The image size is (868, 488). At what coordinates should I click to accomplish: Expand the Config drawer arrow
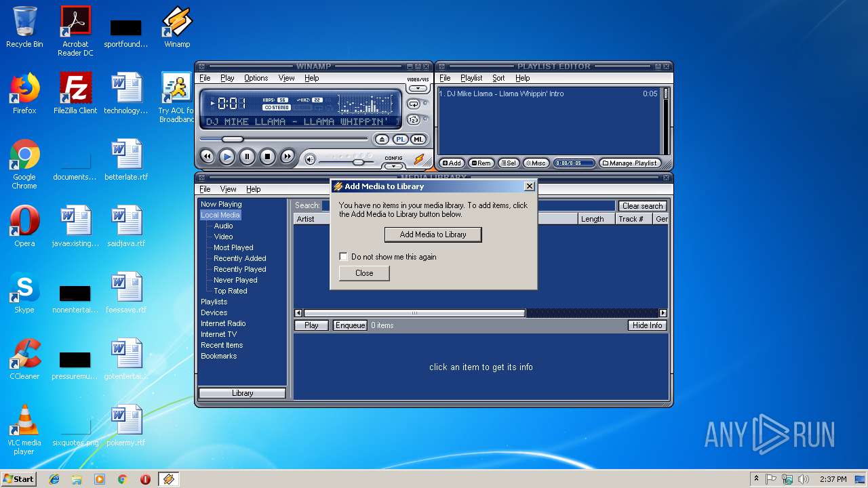pos(393,166)
